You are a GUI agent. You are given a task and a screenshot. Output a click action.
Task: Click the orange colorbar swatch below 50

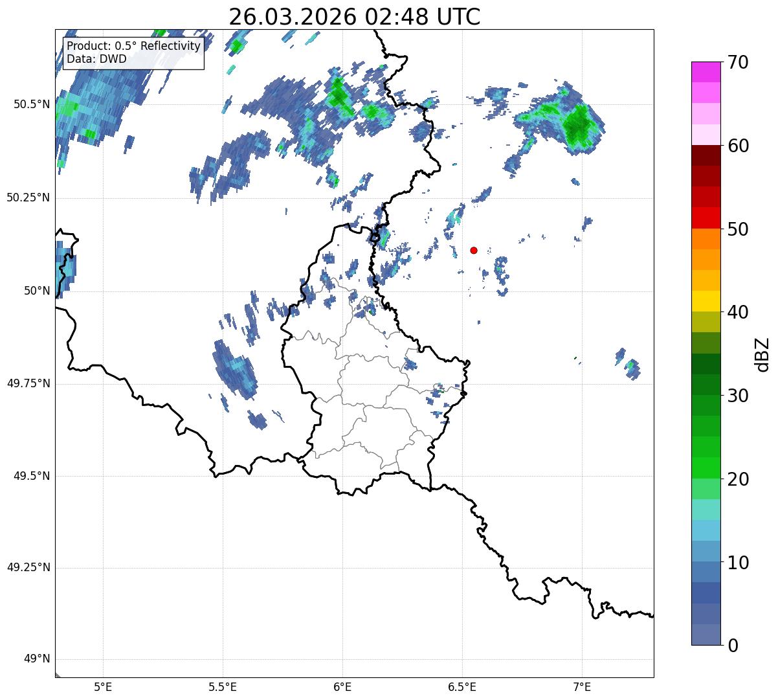coord(706,239)
